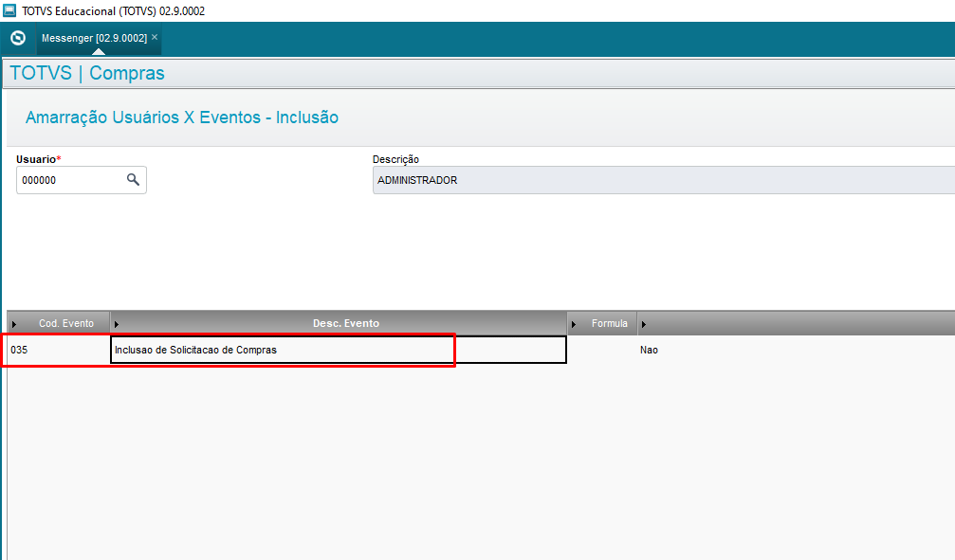The width and height of the screenshot is (955, 560).
Task: Select the event code cell 035
Action: [59, 350]
